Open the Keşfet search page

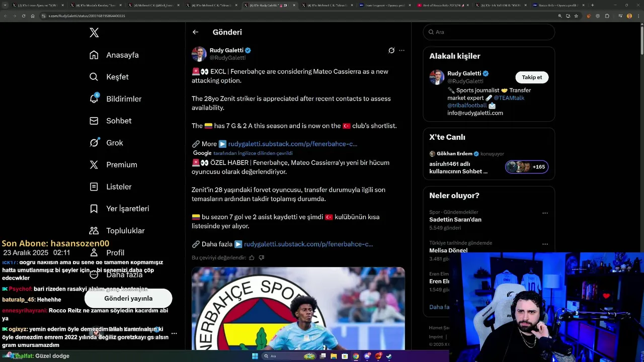click(x=109, y=77)
